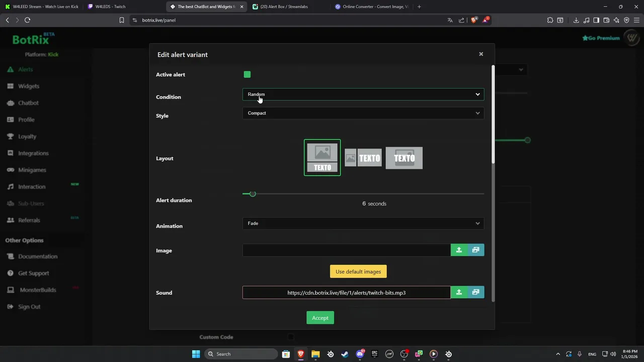This screenshot has width=644, height=362.
Task: Open Widgets in the sidebar
Action: (x=29, y=86)
